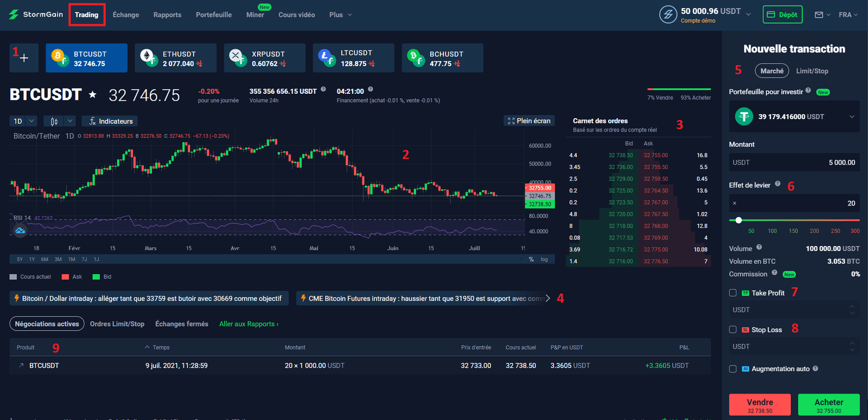
Task: Click the Dépôt button
Action: pyautogui.click(x=783, y=15)
